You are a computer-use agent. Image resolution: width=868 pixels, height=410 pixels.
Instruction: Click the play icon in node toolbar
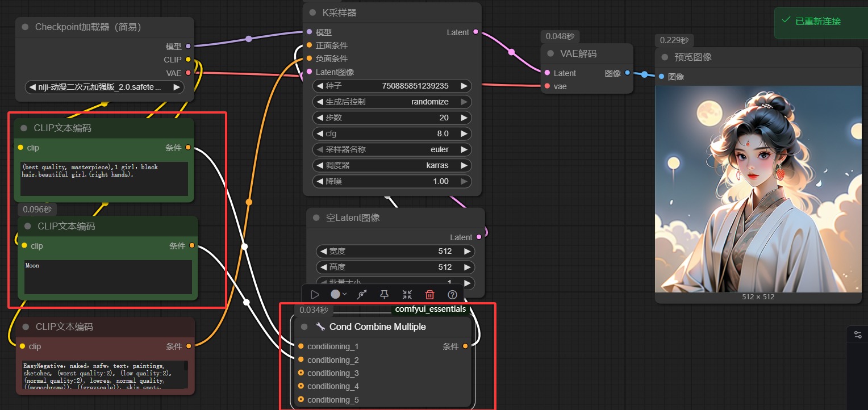tap(315, 294)
